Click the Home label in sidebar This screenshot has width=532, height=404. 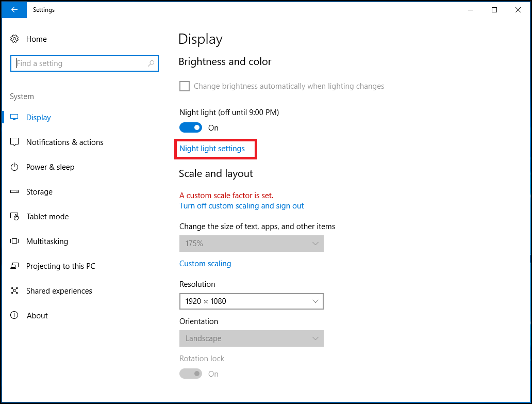pyautogui.click(x=36, y=39)
